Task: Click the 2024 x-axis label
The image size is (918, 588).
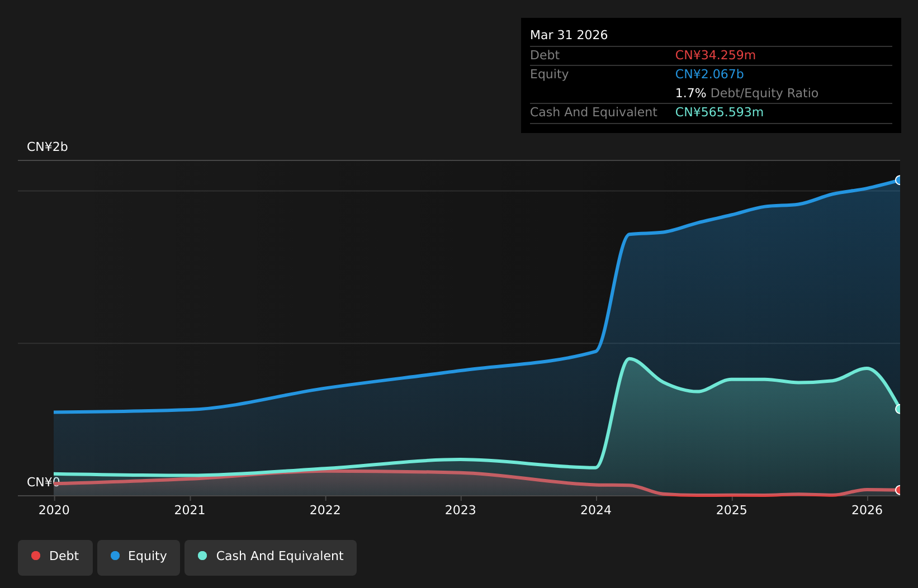Action: tap(596, 510)
